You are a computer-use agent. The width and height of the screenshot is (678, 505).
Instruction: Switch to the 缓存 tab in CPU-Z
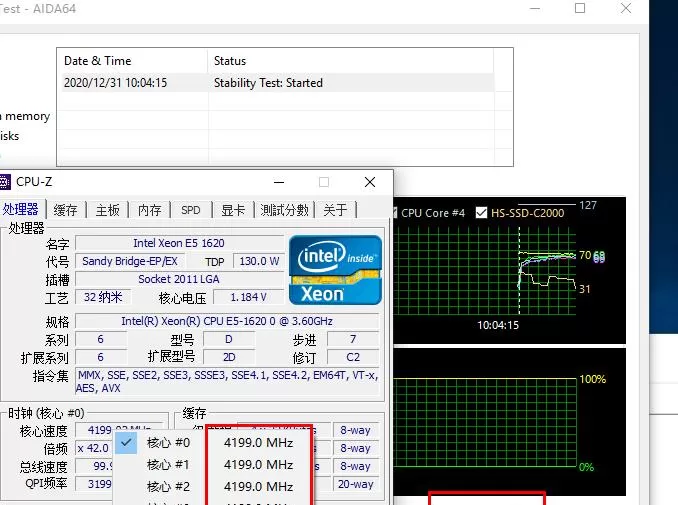pyautogui.click(x=65, y=210)
